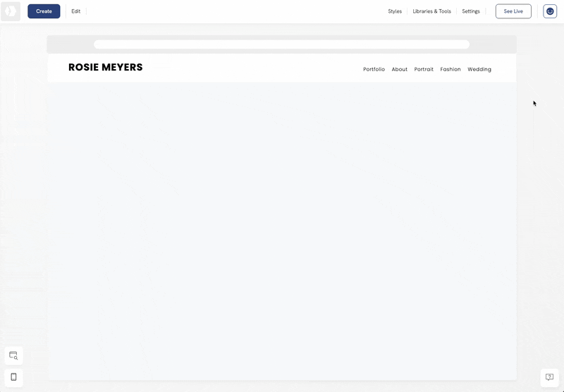Select the ROSIE MEYERS site title

105,67
